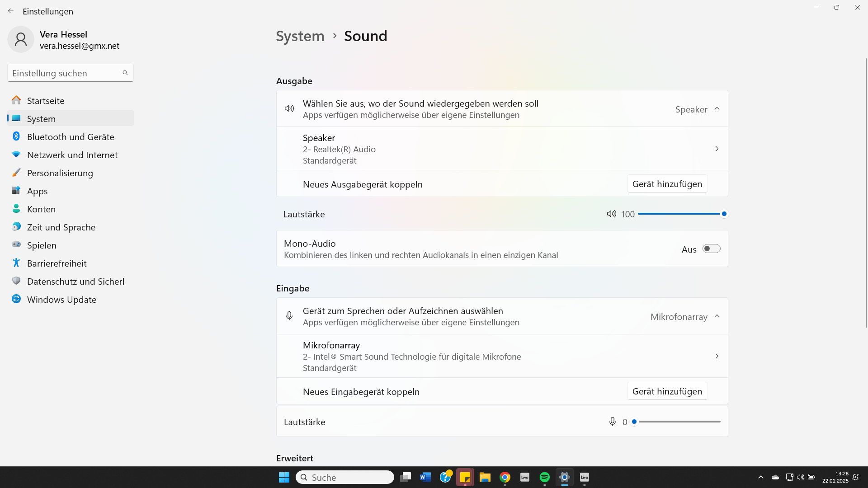Open Spotify from the taskbar
Viewport: 868px width, 488px height.
coord(544,477)
